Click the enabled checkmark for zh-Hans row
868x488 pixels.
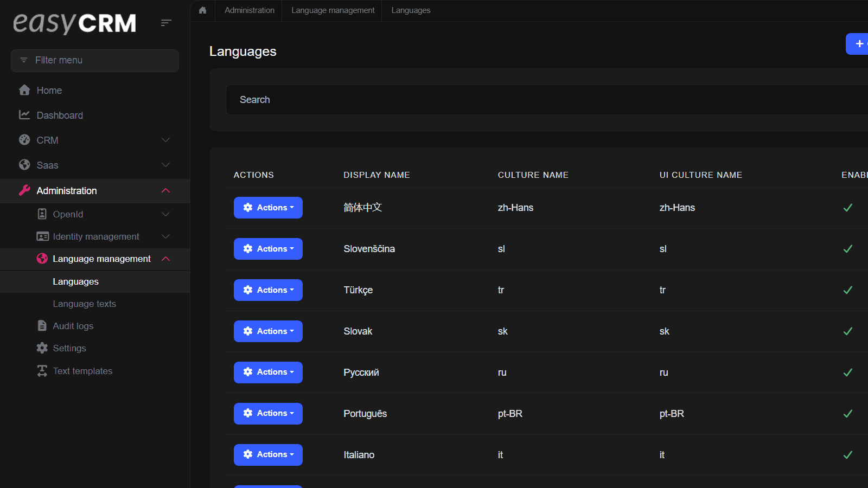click(848, 208)
